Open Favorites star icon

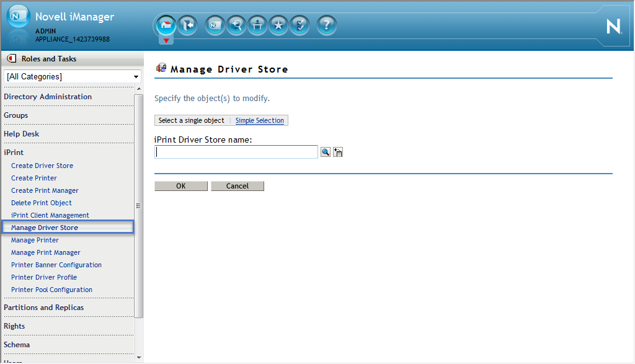click(278, 25)
